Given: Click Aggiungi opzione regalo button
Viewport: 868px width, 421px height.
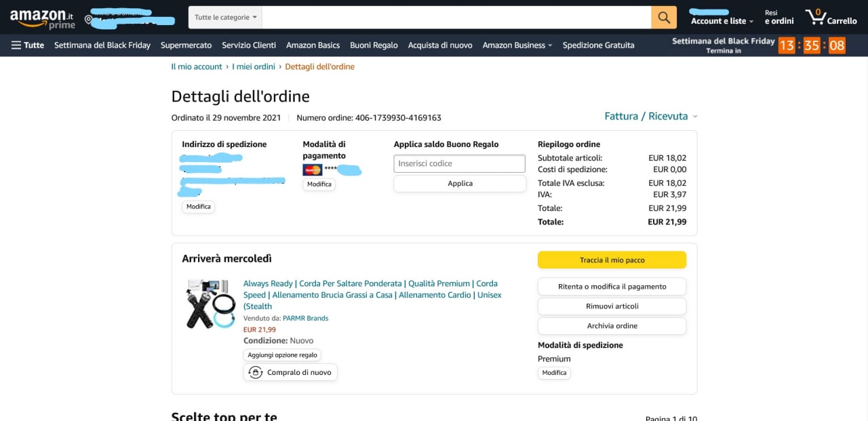Looking at the screenshot, I should [x=282, y=355].
